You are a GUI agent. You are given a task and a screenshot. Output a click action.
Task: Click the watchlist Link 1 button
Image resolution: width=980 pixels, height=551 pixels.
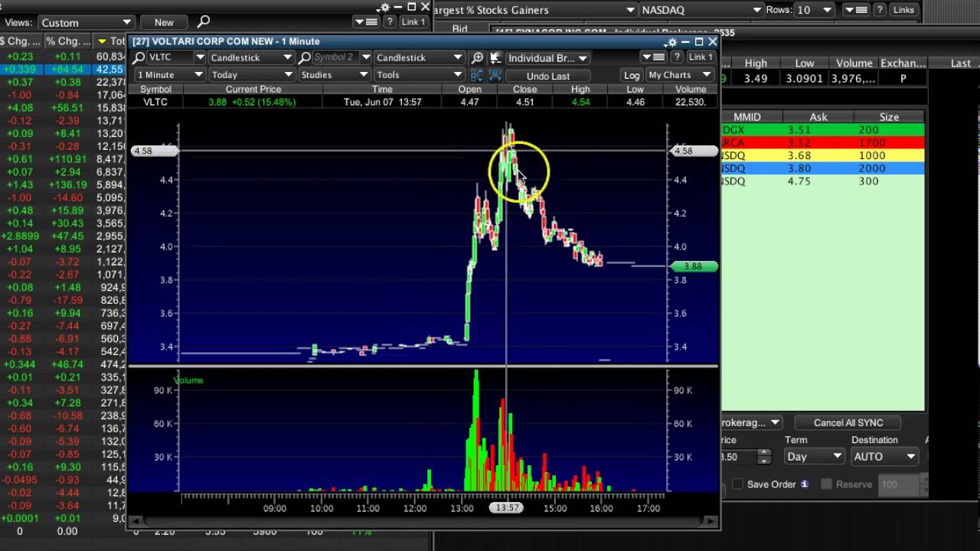[413, 22]
